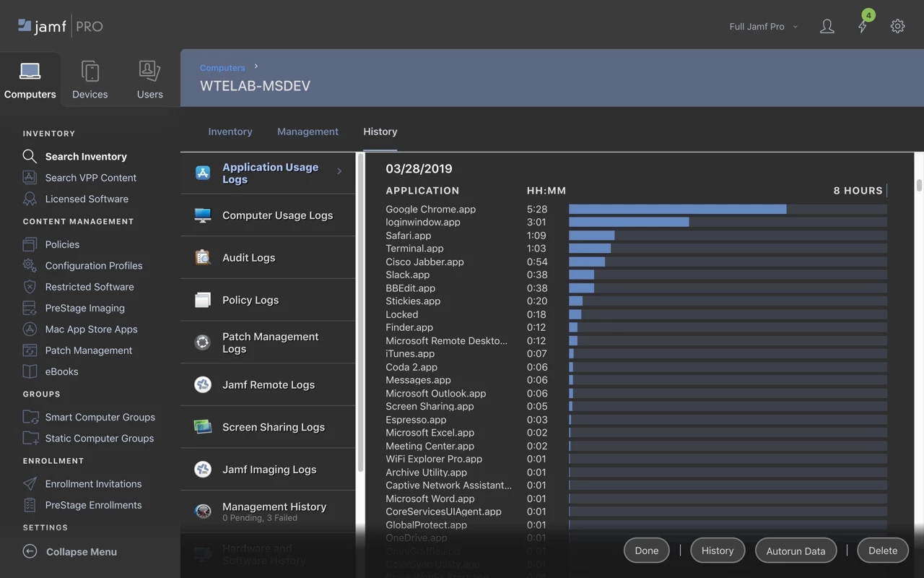Click the Audit Logs clipboard icon
The height and width of the screenshot is (578, 924).
[203, 257]
